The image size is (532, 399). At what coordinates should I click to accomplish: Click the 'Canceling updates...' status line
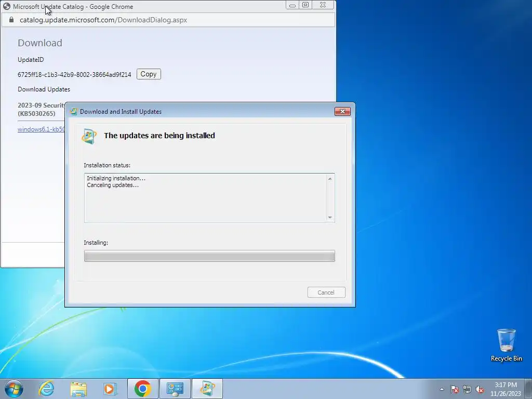[x=113, y=185]
